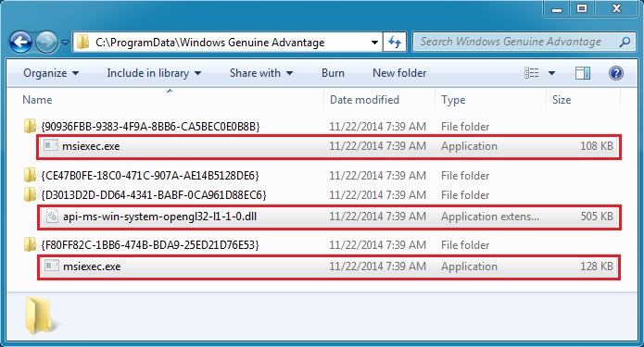644x347 pixels.
Task: Select folder name {F80FF82C-1BB6-474B-BDA9-25ED21D76E53}
Action: point(150,245)
